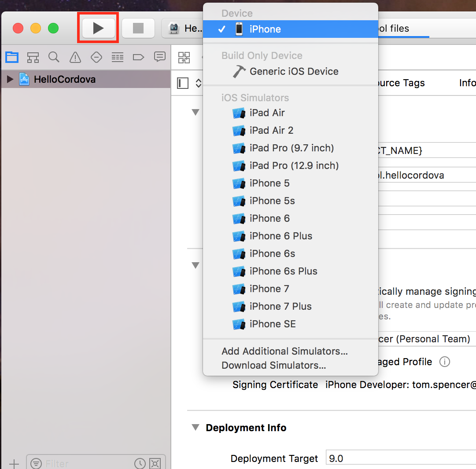
Task: Run the app with the Play button
Action: pos(98,28)
